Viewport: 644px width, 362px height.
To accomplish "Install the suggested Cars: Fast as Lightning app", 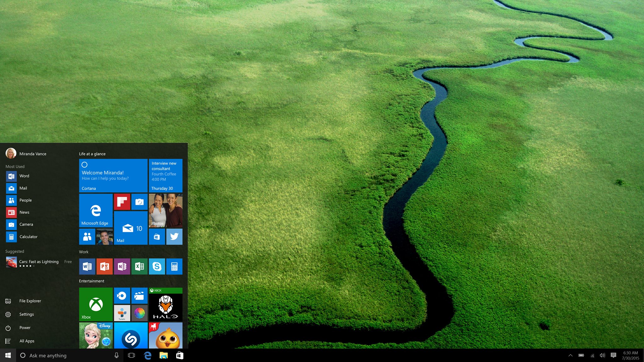I will tap(38, 261).
